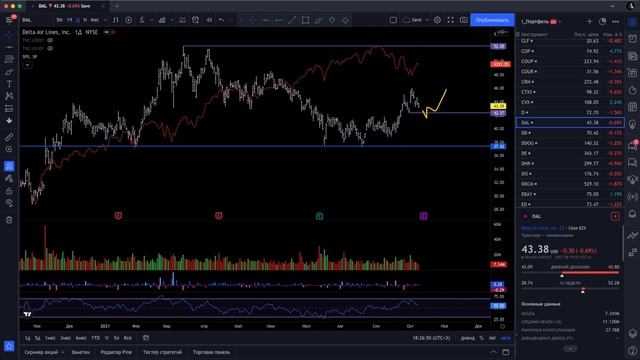Open the indicators menu

[x=142, y=20]
